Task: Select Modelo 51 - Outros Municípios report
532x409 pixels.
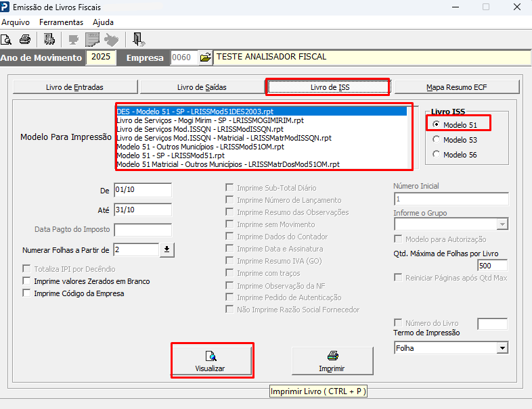Action: [x=261, y=147]
